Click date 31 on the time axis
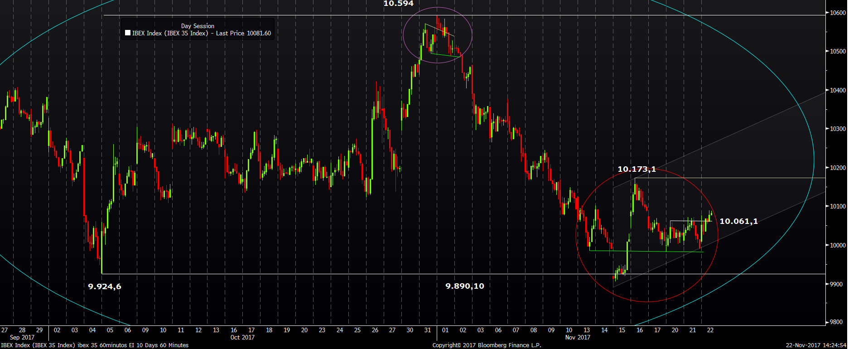 click(x=428, y=330)
